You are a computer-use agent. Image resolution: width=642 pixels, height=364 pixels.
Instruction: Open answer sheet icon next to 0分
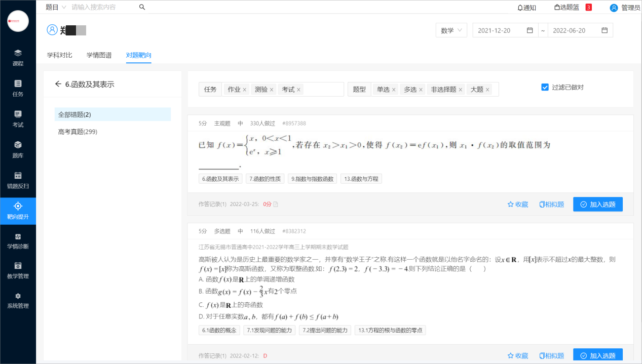pyautogui.click(x=276, y=205)
